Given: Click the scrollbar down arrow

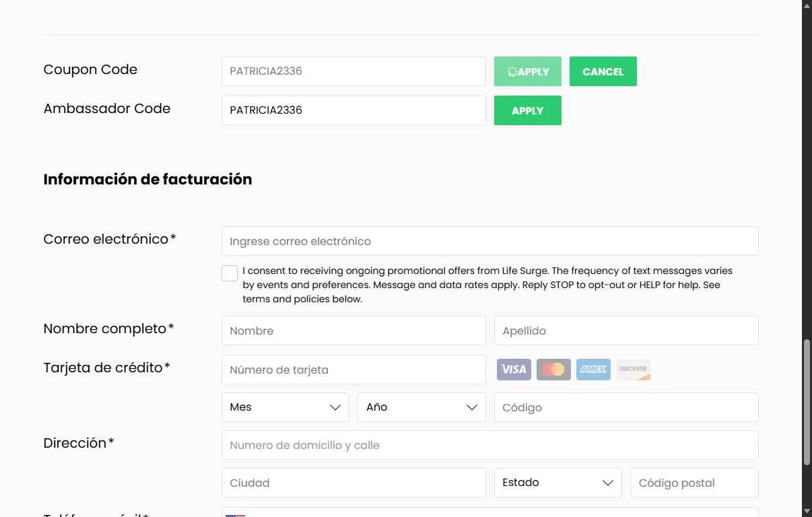Looking at the screenshot, I should pos(807,511).
